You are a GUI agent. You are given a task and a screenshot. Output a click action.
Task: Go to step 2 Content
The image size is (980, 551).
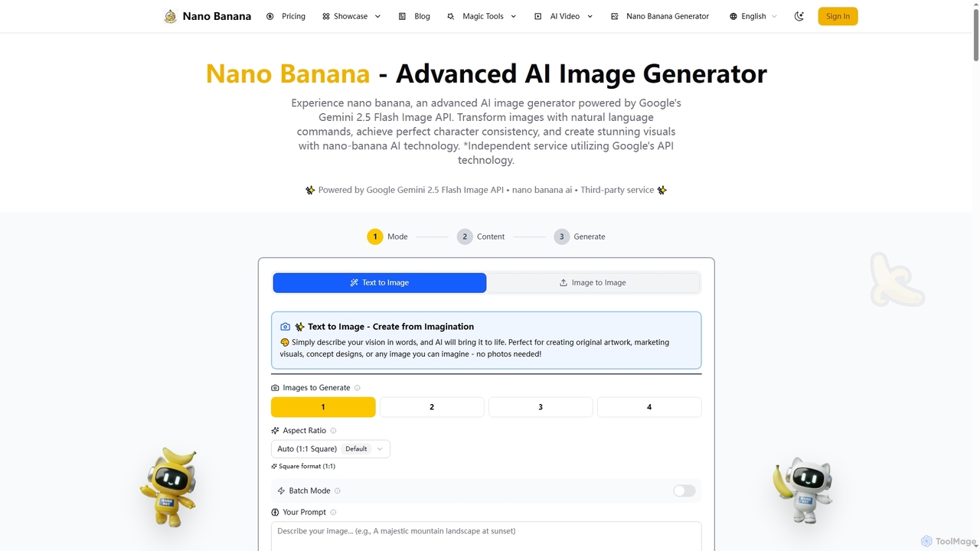click(x=481, y=236)
